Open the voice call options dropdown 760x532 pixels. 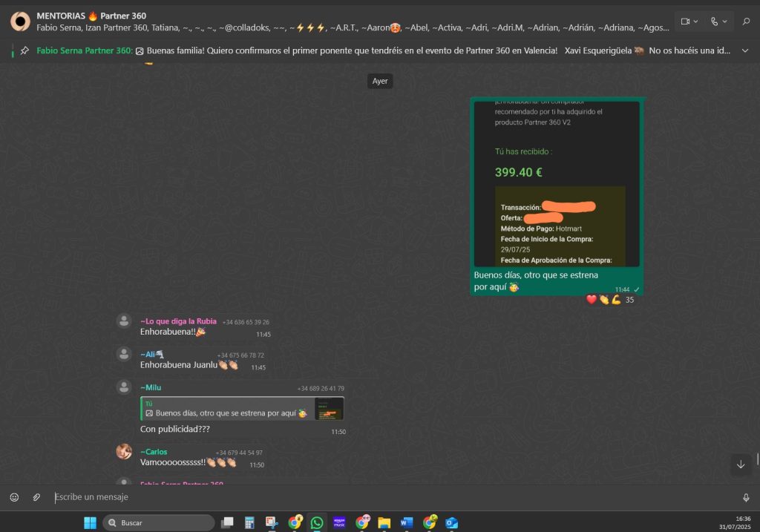718,22
